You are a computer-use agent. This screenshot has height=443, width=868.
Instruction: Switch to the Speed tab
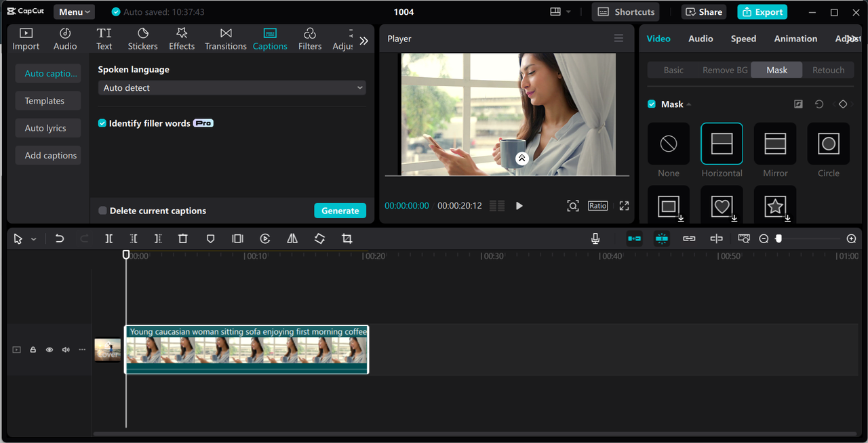tap(743, 39)
